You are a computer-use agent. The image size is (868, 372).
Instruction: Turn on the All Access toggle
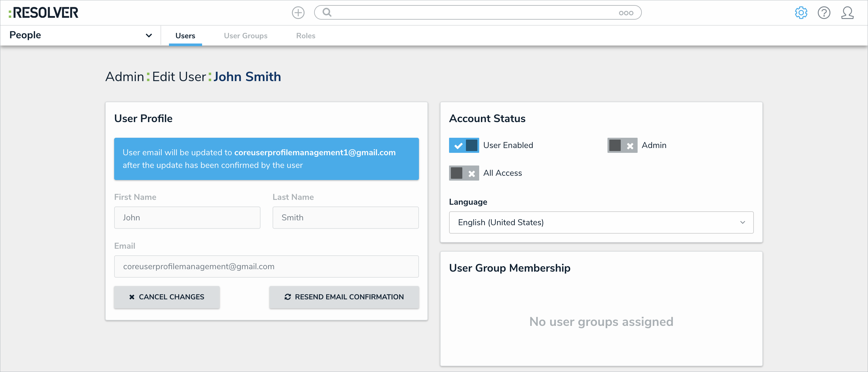click(464, 173)
